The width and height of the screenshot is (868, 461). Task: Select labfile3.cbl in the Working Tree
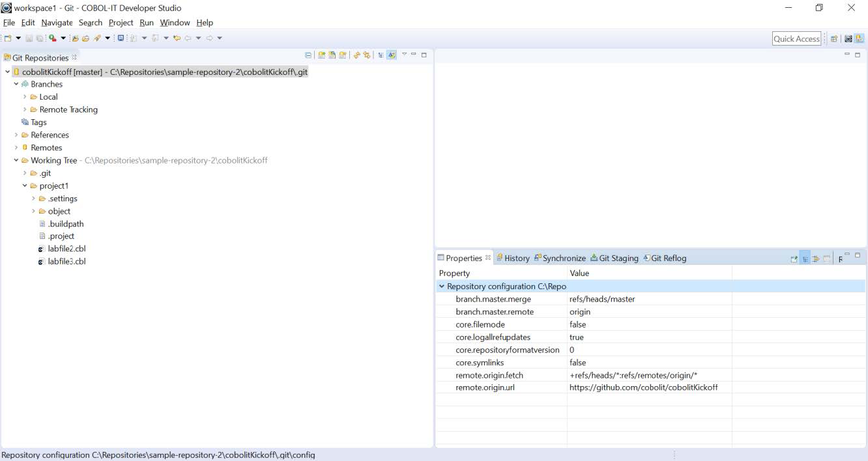(67, 261)
